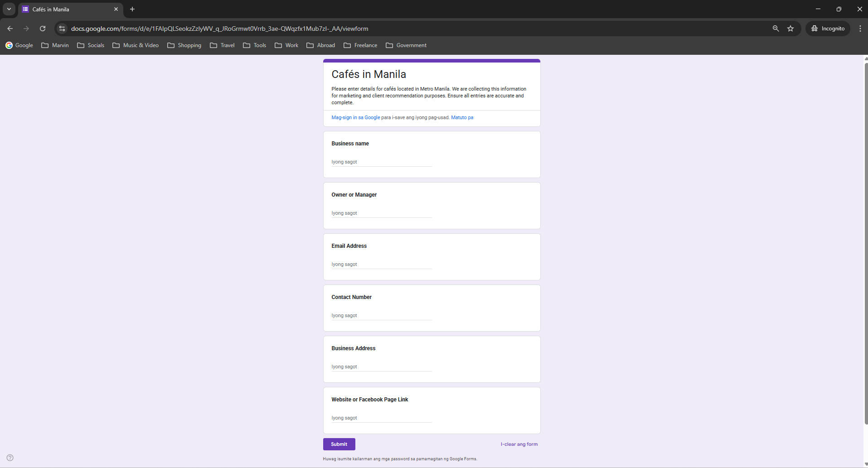Click the Cafés in Manila form title

coord(369,74)
